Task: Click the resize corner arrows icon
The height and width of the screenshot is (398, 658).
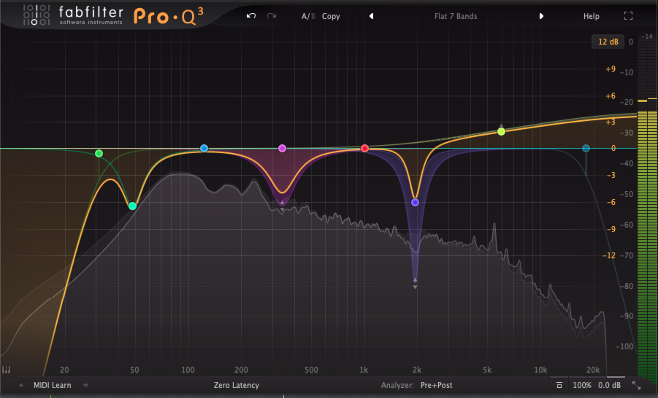Action: coord(637,385)
